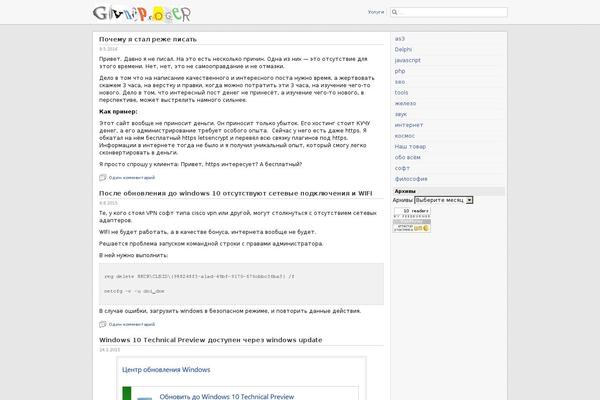Open the "tools" category
Viewport: 600px width, 400px height.
point(401,92)
